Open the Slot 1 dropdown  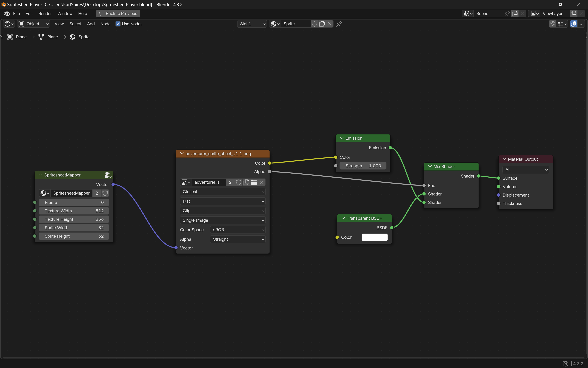pos(252,24)
